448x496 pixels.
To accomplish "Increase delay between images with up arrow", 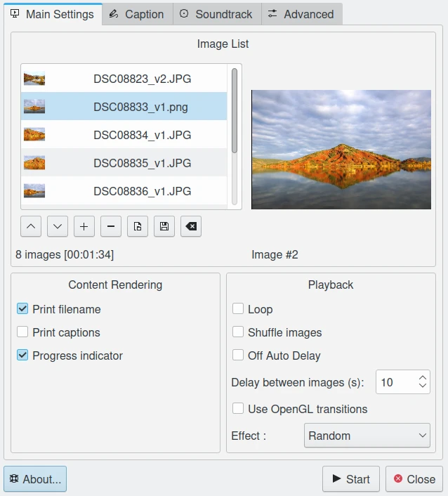I will pyautogui.click(x=423, y=377).
